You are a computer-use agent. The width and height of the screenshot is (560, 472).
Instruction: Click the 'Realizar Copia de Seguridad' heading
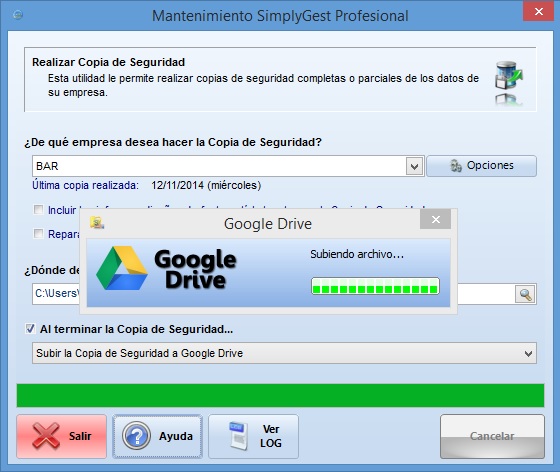click(x=109, y=62)
